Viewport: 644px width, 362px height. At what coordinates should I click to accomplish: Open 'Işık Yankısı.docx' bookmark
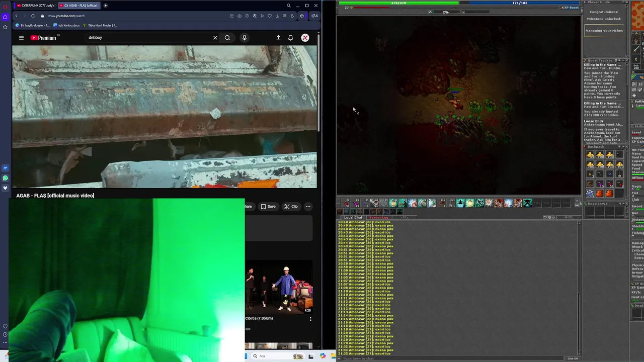66,25
